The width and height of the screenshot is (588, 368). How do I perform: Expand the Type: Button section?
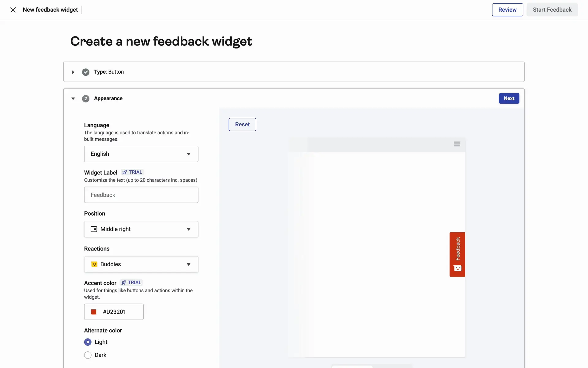73,72
